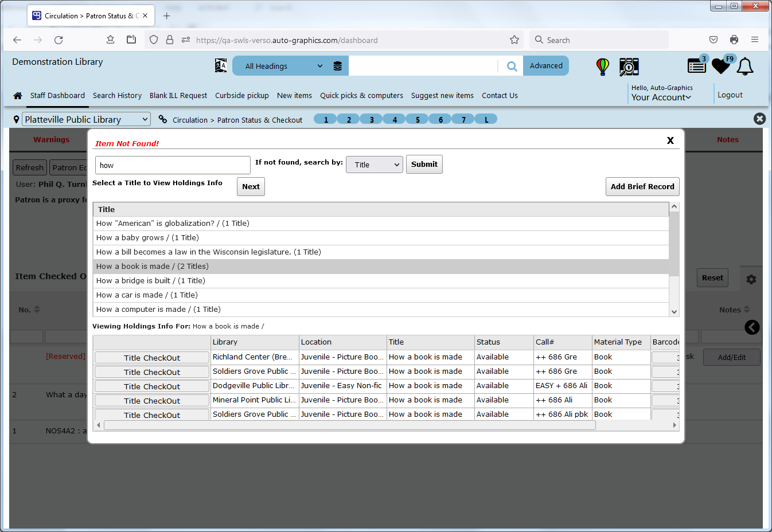Click the browser back arrow
This screenshot has height=532, width=772.
coord(17,40)
